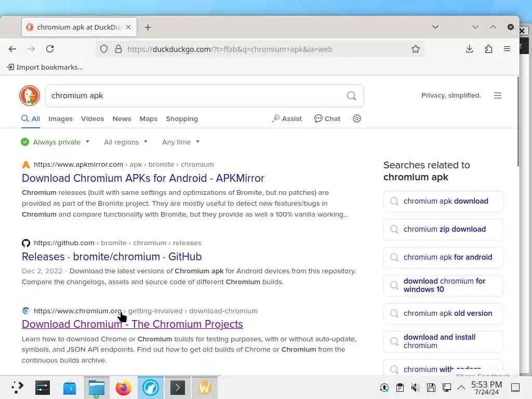This screenshot has width=532, height=399.
Task: Click the site security padlock icon
Action: [118, 49]
